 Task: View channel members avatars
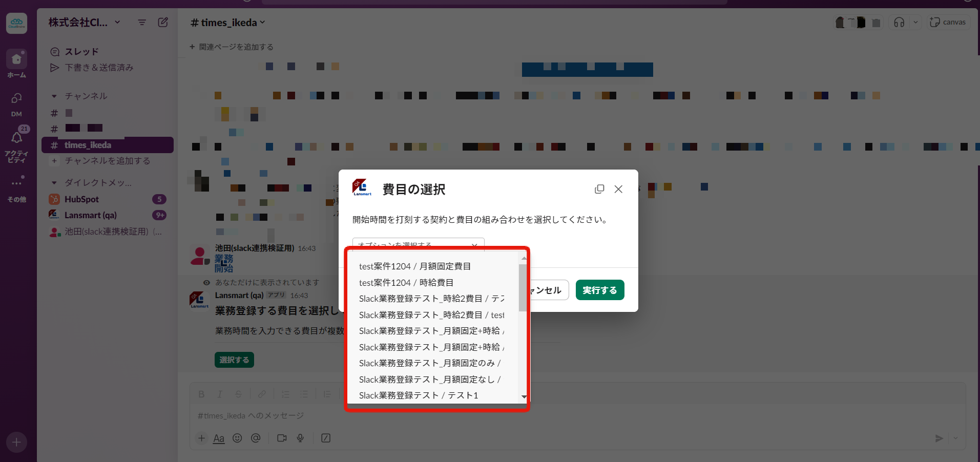click(x=858, y=23)
